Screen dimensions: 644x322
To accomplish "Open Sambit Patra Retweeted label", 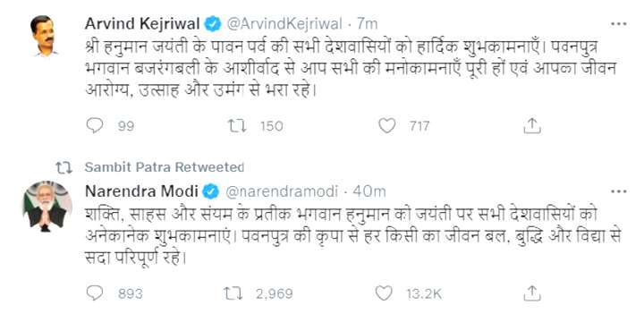I will (x=165, y=167).
